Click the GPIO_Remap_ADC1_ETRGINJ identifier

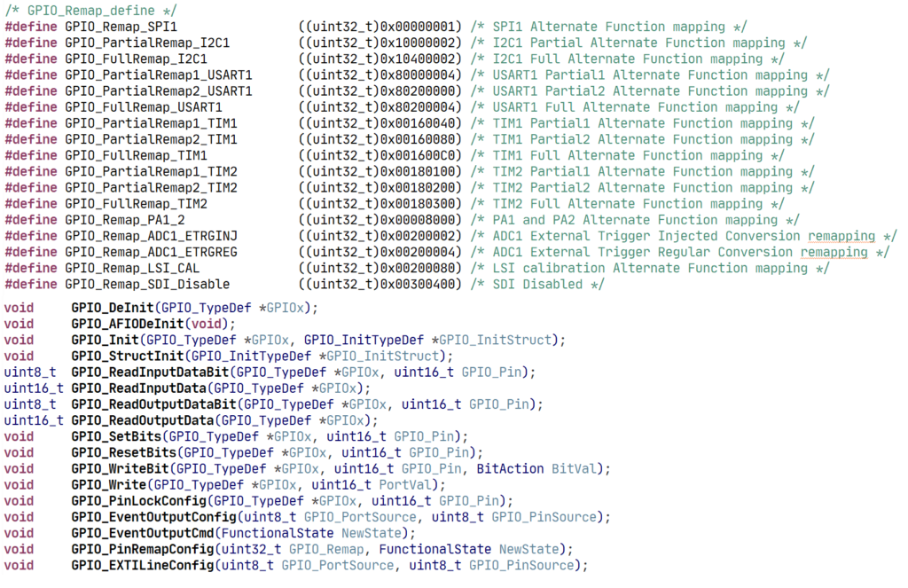151,237
